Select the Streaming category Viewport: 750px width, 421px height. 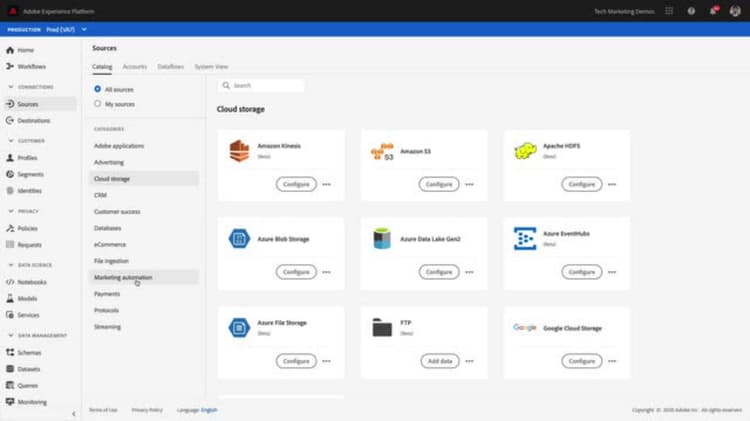[107, 327]
